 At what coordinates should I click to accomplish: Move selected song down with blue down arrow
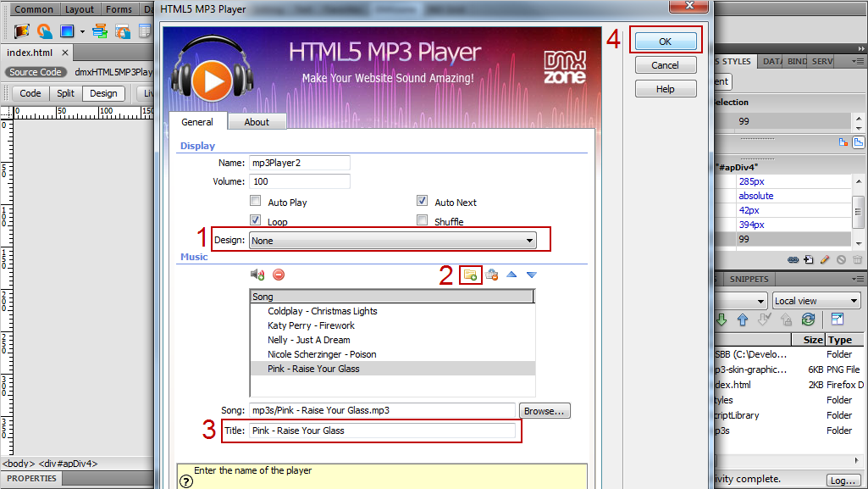click(532, 275)
